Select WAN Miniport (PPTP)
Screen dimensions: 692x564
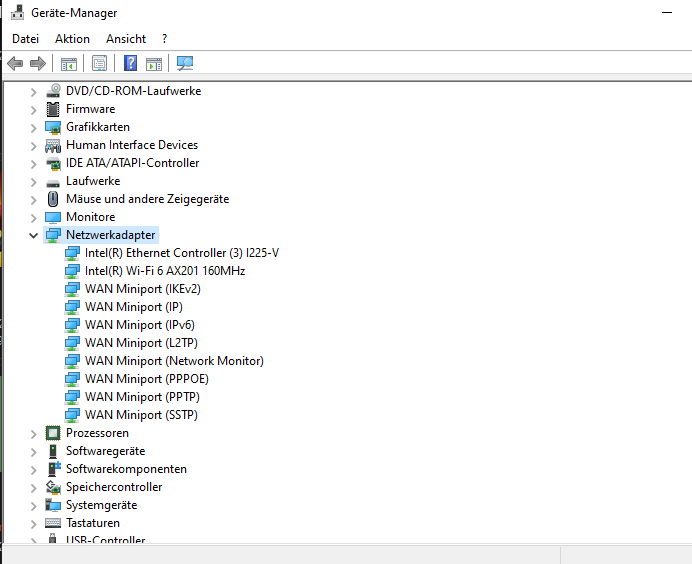143,397
